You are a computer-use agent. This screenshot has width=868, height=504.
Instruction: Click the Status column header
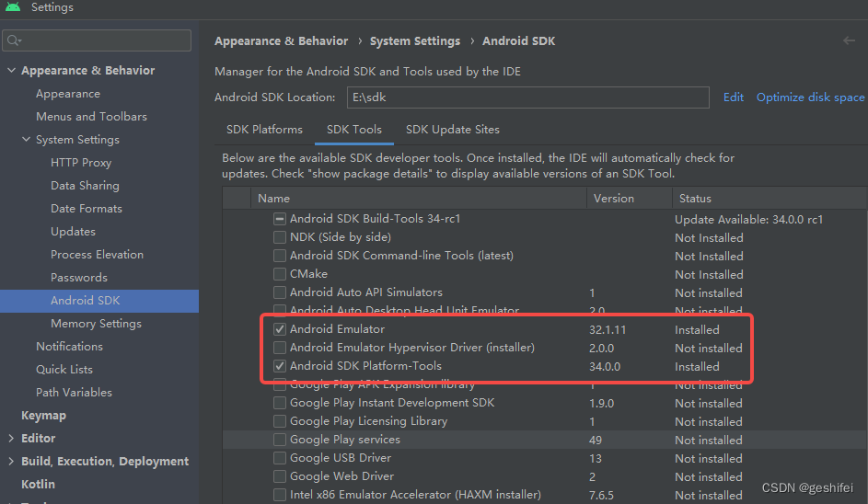click(x=770, y=198)
